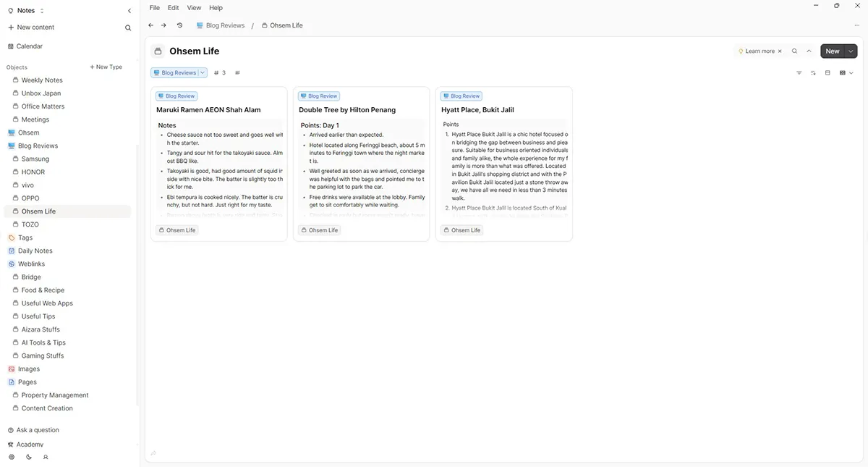Dismiss the Learn more hint
The height and width of the screenshot is (467, 868).
click(x=780, y=51)
